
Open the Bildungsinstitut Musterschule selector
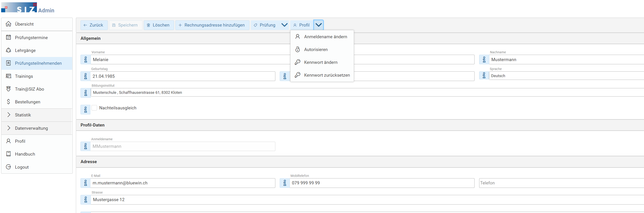[x=367, y=92]
